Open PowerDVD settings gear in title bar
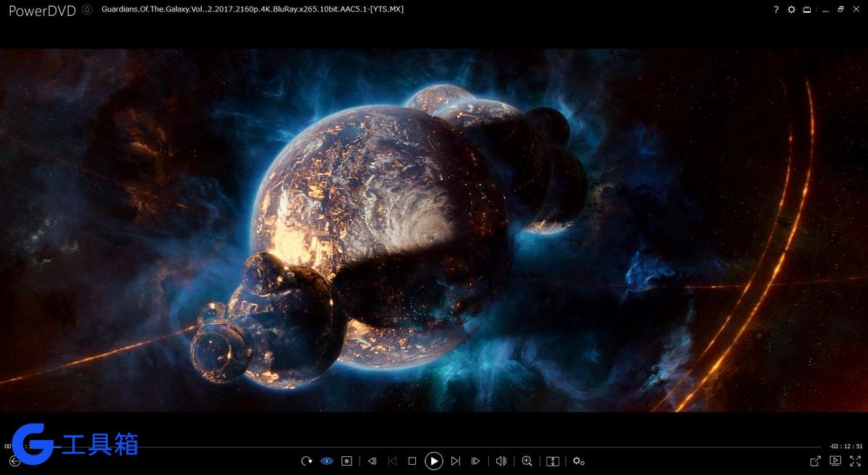This screenshot has width=868, height=475. point(791,9)
